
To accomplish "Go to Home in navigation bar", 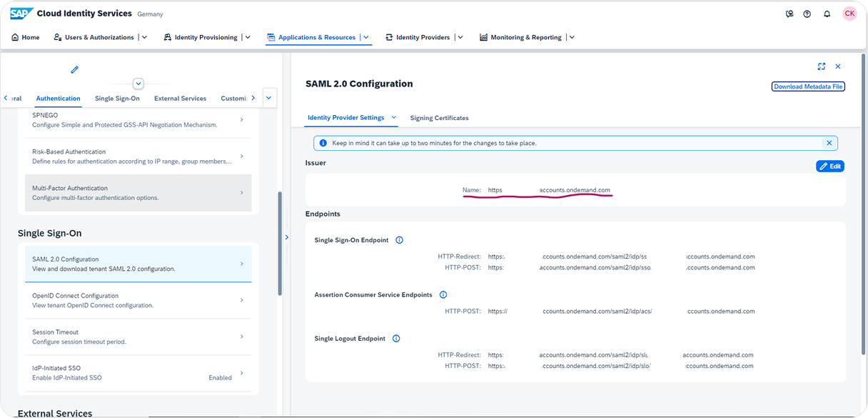I will pos(26,37).
